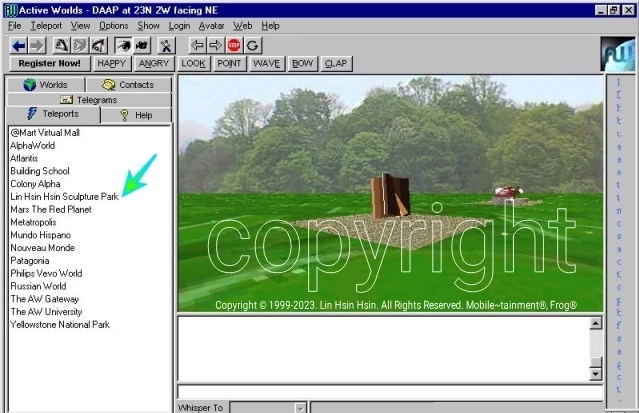Select Patagonia teleport entry
639x413 pixels.
(29, 261)
